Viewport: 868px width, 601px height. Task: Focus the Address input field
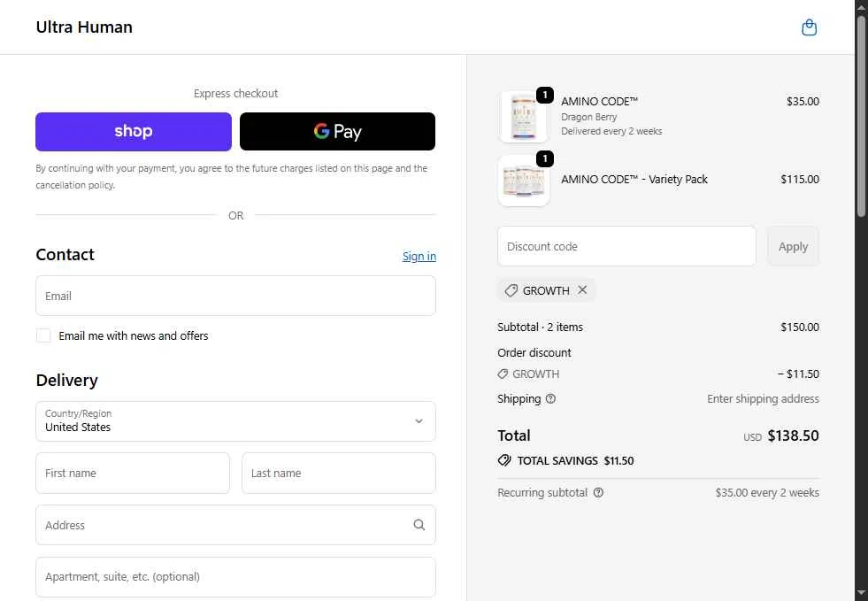tap(236, 525)
